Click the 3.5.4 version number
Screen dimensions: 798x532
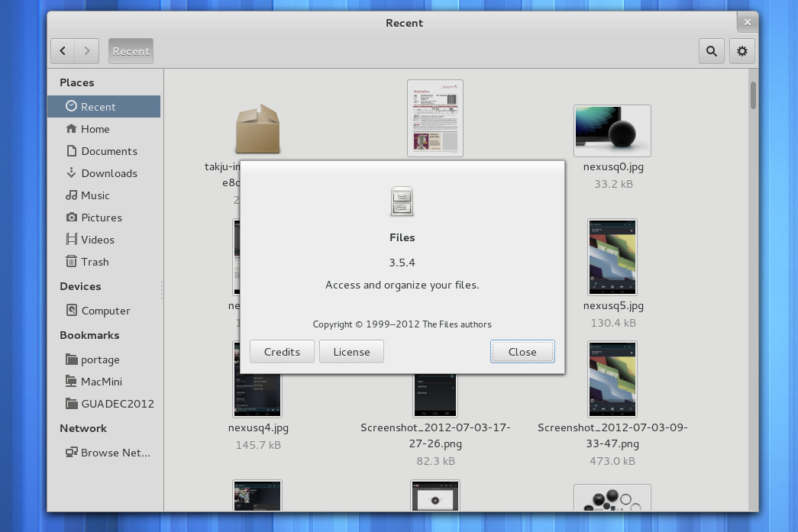point(402,263)
